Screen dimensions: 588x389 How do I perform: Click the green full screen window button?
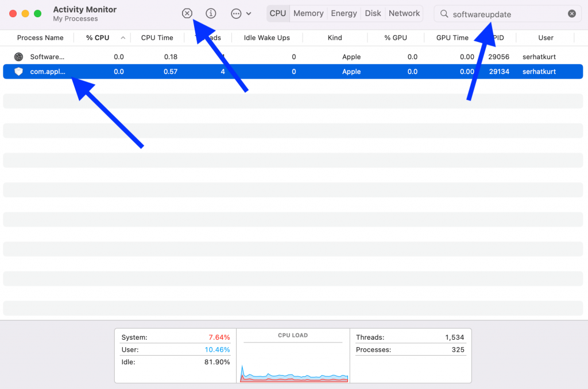tap(37, 14)
